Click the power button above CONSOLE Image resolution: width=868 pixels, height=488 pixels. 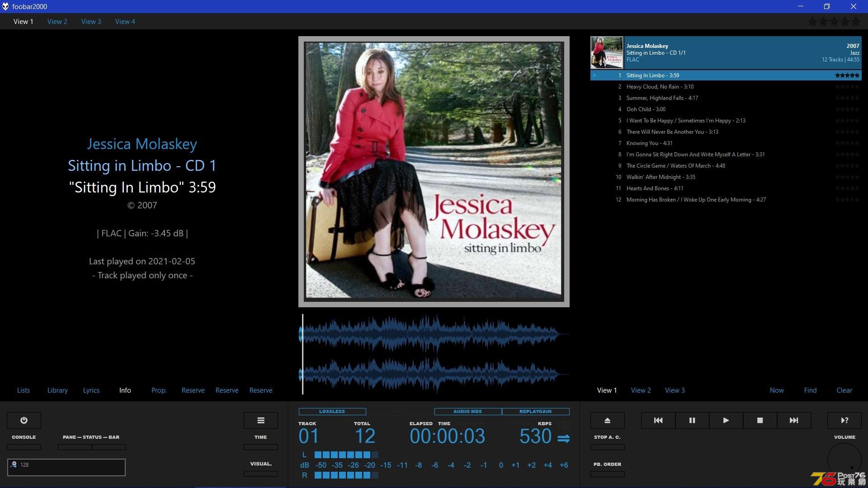click(x=24, y=420)
